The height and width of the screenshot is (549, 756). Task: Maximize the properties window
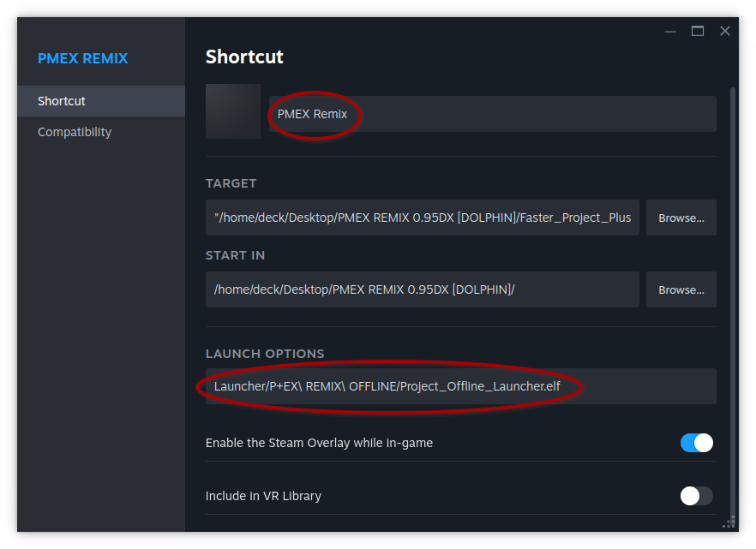coord(698,32)
